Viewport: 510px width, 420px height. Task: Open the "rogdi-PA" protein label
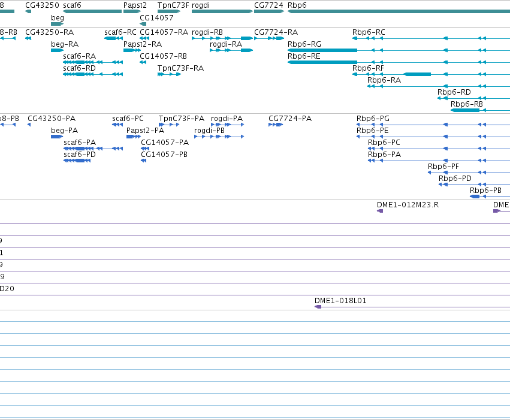tap(227, 119)
